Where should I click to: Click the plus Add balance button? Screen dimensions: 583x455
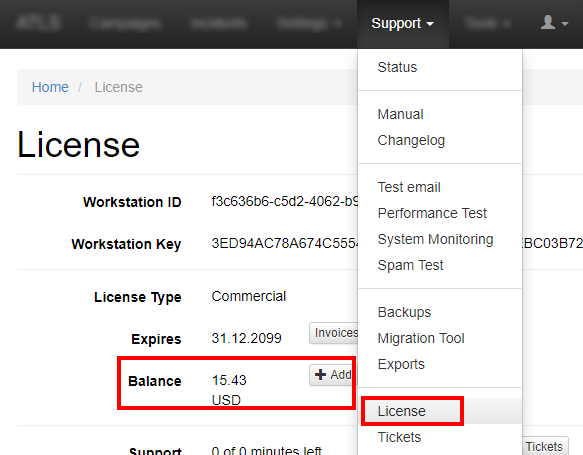point(331,375)
